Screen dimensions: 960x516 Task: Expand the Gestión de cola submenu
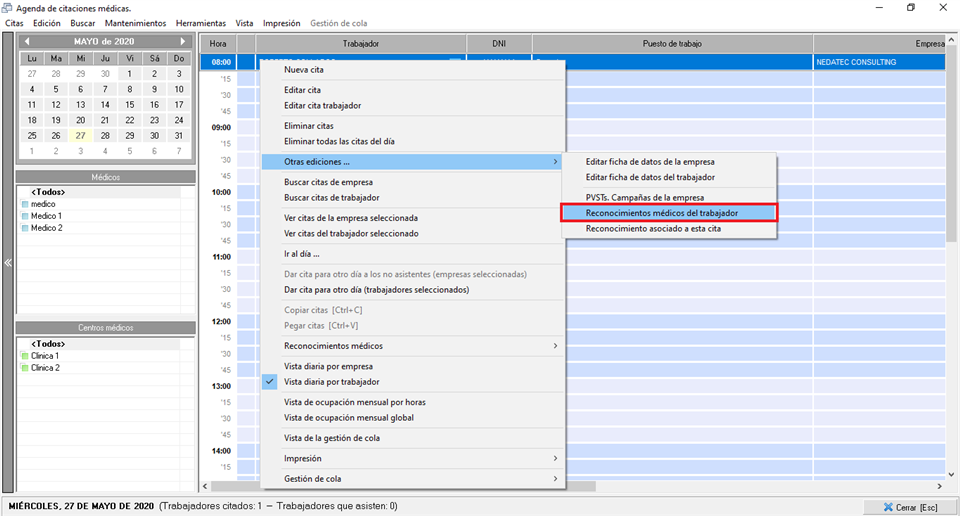click(x=555, y=479)
